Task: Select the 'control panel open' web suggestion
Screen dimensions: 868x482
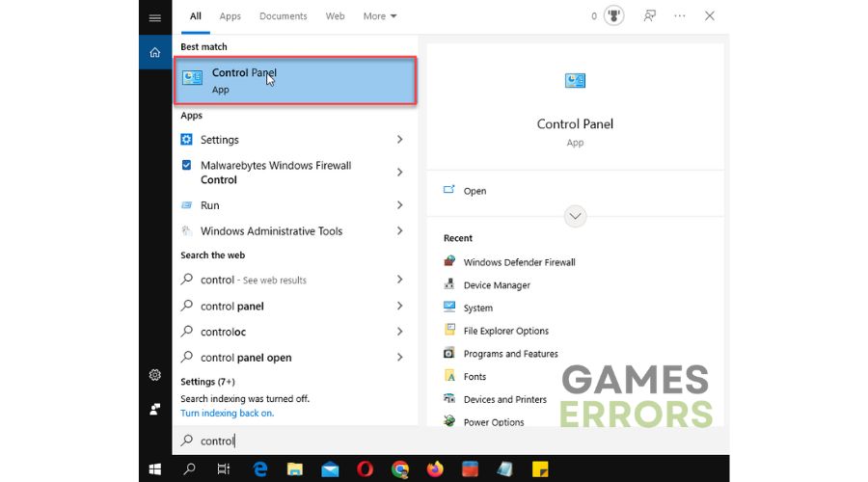Action: coord(246,358)
